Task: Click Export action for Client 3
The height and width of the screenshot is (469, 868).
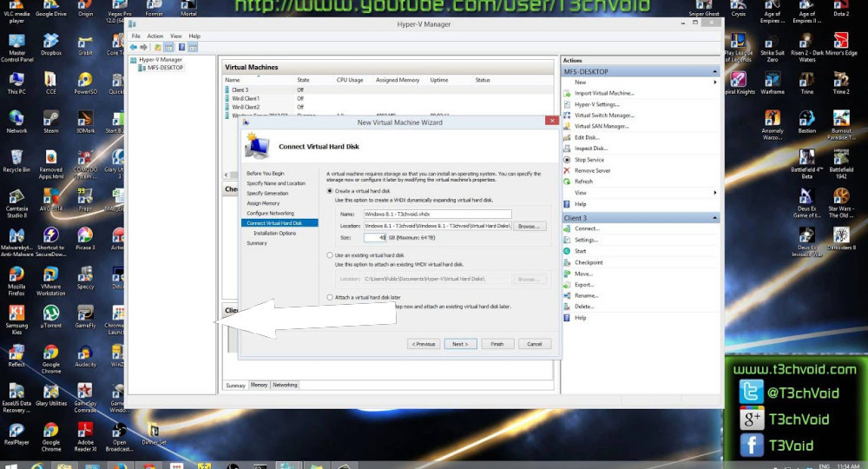Action: (x=584, y=285)
